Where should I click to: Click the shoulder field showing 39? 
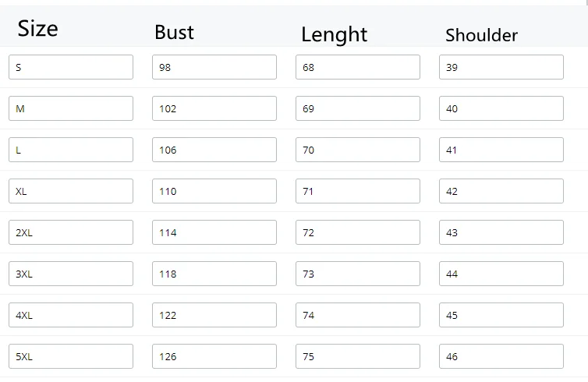[501, 67]
